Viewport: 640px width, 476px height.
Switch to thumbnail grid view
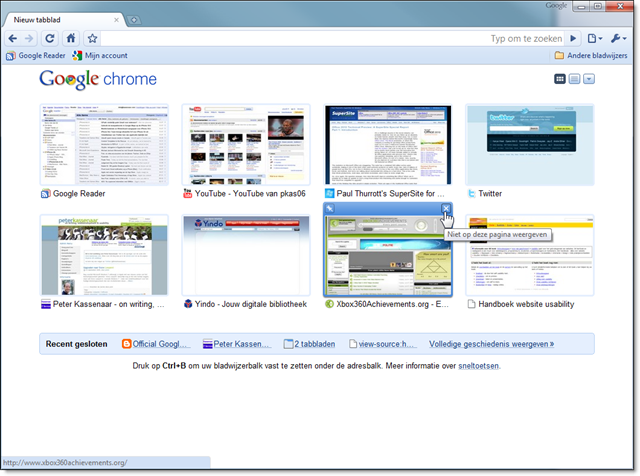point(560,79)
